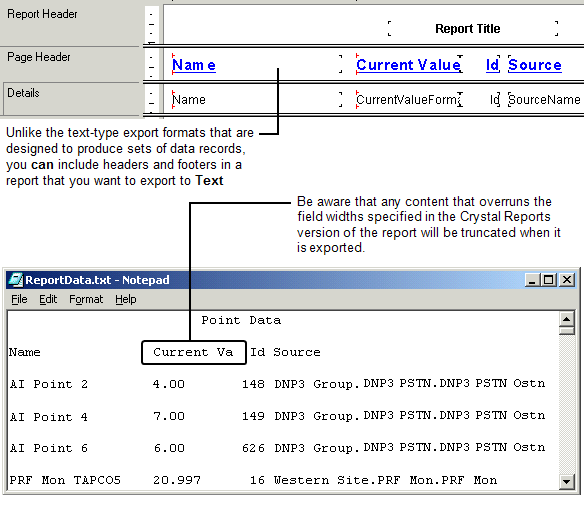Viewport: 584px width, 505px height.
Task: Select the Source header field
Action: [x=535, y=64]
